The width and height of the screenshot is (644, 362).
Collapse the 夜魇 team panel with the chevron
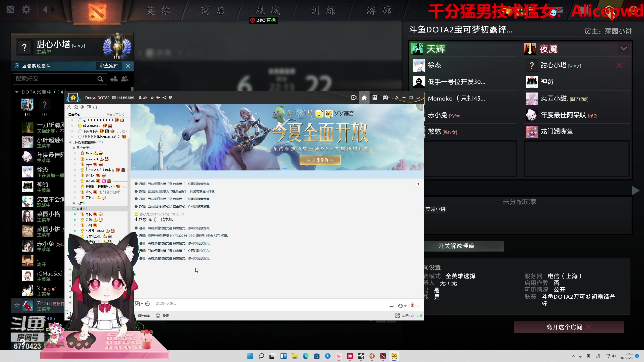(x=624, y=48)
